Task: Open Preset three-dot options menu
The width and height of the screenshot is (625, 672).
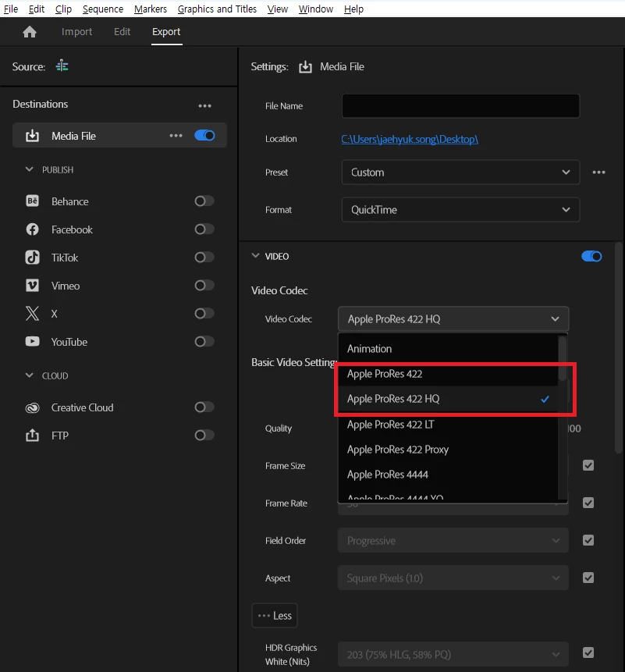Action: coord(598,172)
